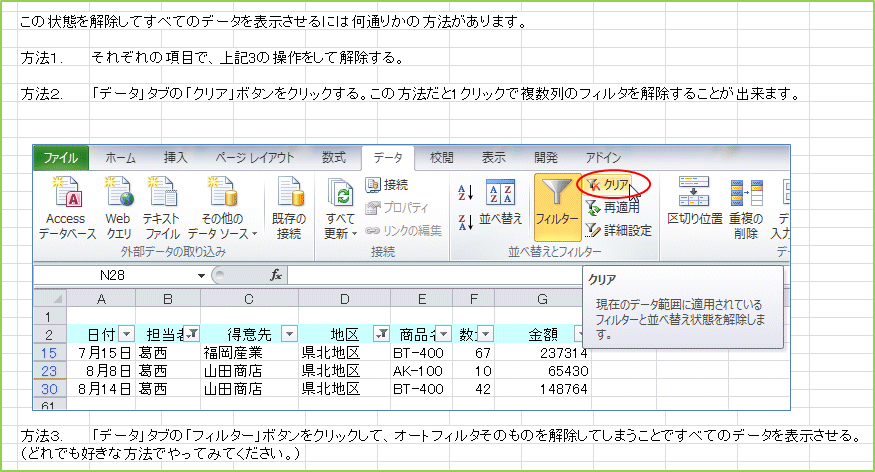875x472 pixels.
Task: Click cell with date 8月8日
Action: tap(101, 371)
